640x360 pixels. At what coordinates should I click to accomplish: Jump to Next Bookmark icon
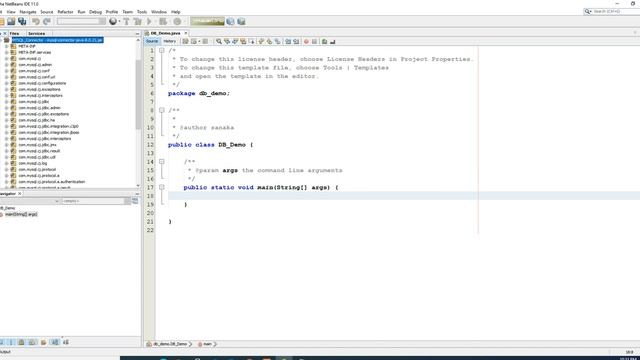tap(269, 41)
